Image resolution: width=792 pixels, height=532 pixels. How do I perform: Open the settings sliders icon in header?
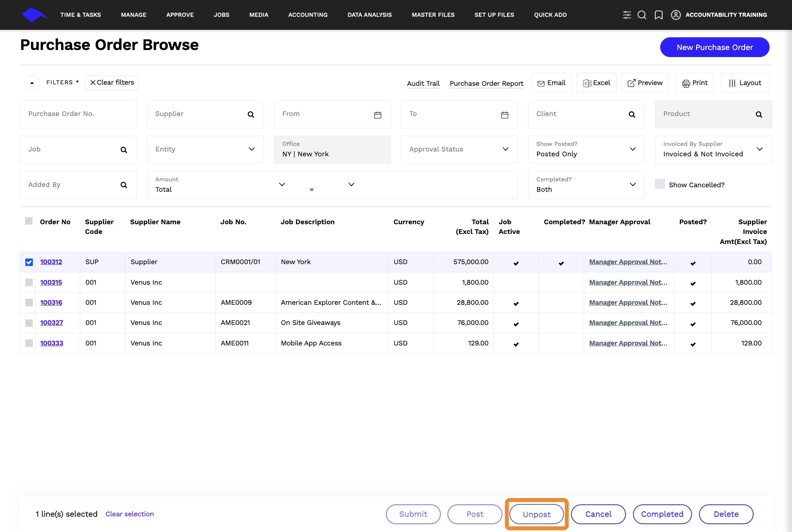point(627,15)
